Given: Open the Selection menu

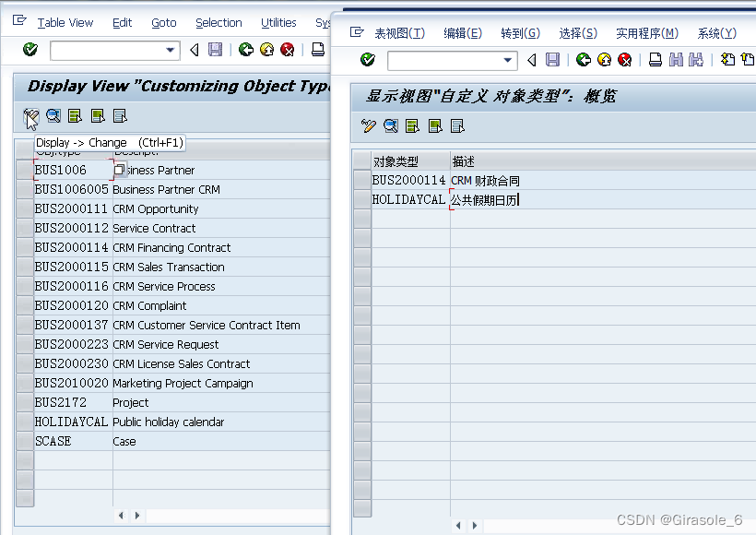Looking at the screenshot, I should [x=219, y=23].
